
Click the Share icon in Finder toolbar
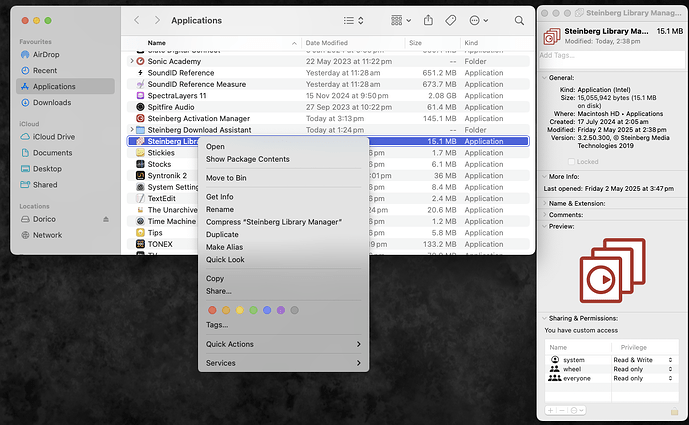[428, 20]
